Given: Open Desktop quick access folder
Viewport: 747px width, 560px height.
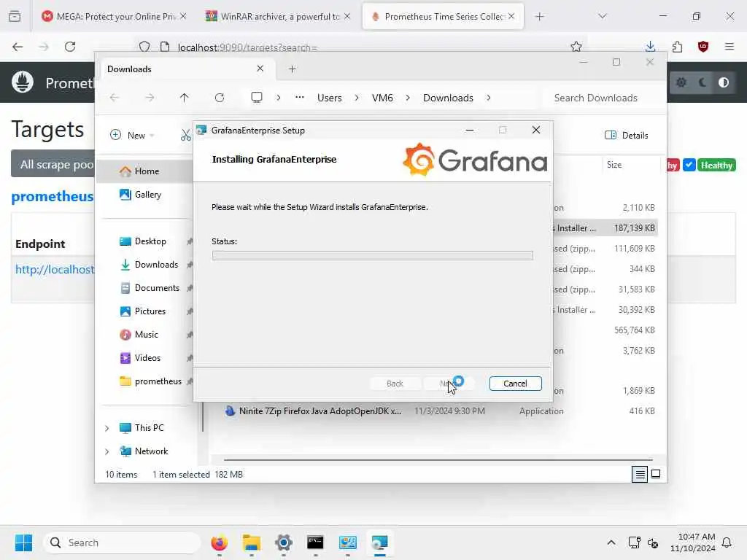Looking at the screenshot, I should [150, 241].
